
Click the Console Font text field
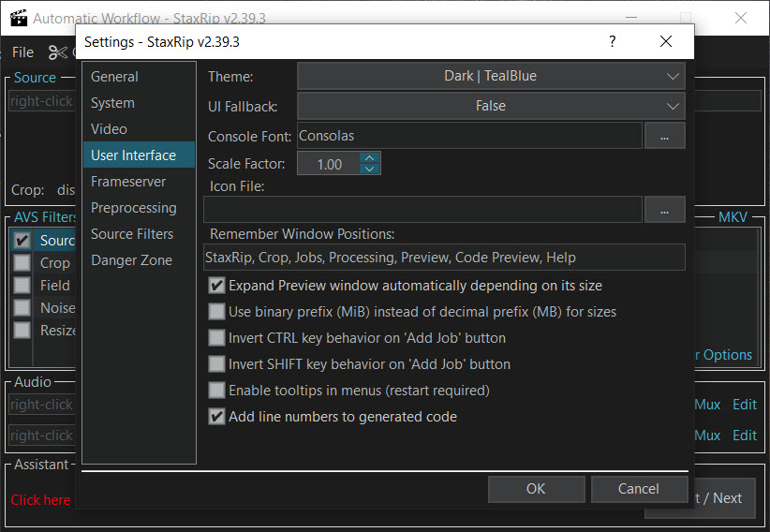click(x=469, y=136)
